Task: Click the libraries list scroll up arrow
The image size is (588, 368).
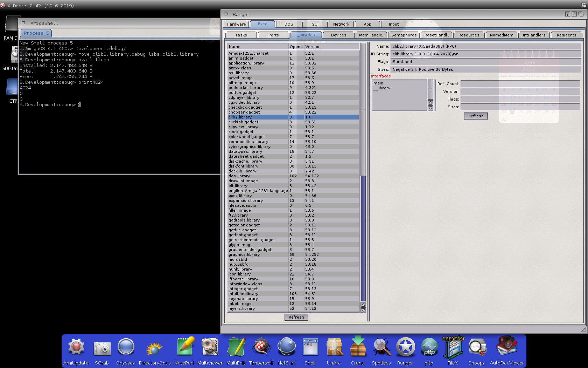Action: pos(363,305)
